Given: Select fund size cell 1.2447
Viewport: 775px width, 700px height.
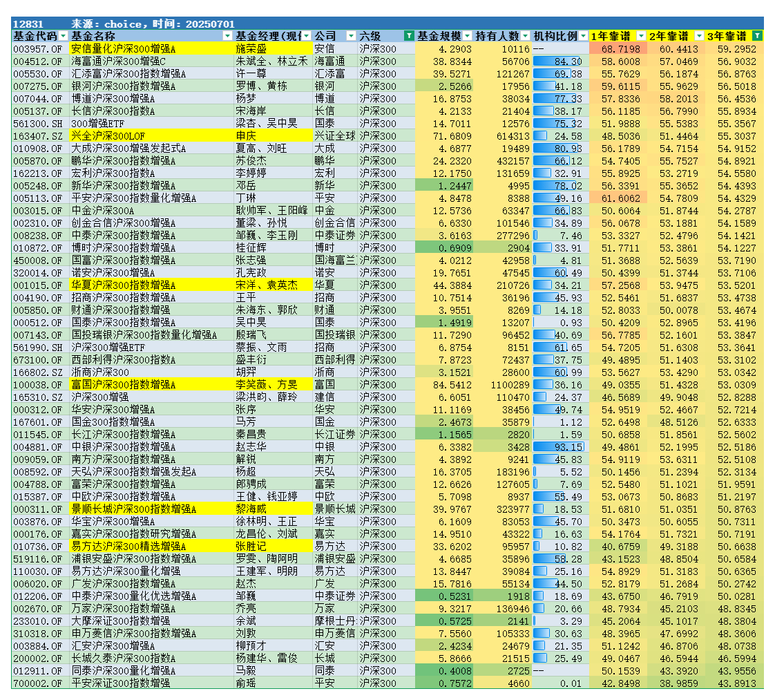Looking at the screenshot, I should point(444,186).
